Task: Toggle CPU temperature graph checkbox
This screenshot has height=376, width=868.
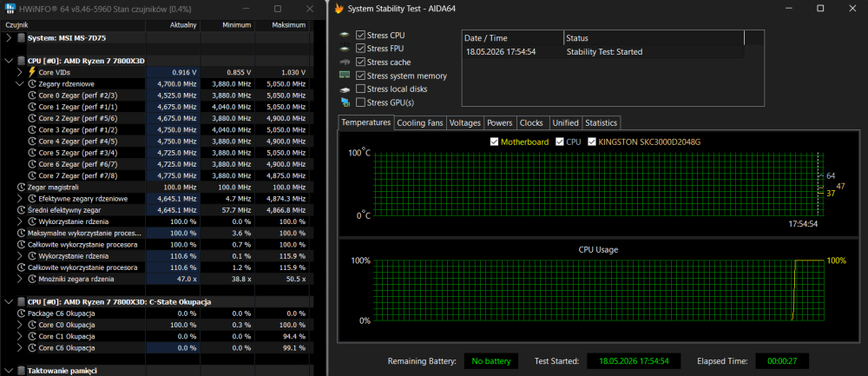Action: (x=560, y=142)
